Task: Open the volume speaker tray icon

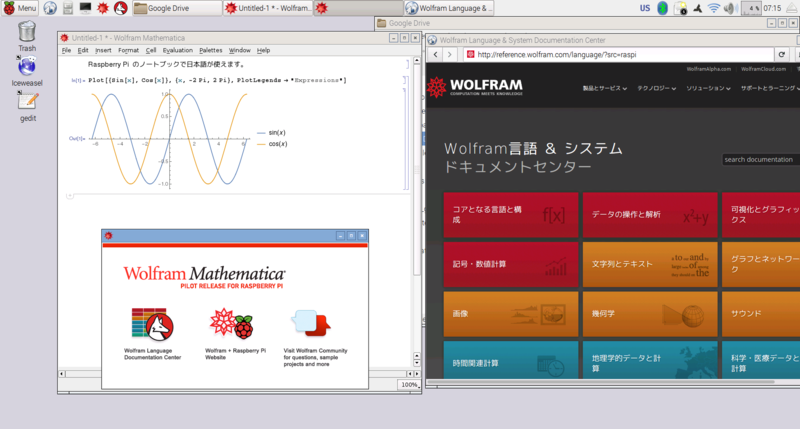Action: 731,8
